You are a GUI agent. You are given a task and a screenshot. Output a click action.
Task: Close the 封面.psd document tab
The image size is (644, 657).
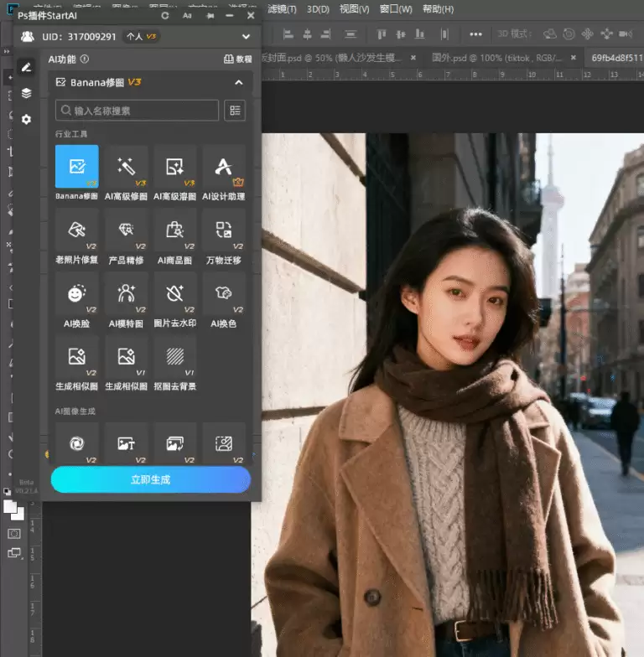click(x=413, y=58)
